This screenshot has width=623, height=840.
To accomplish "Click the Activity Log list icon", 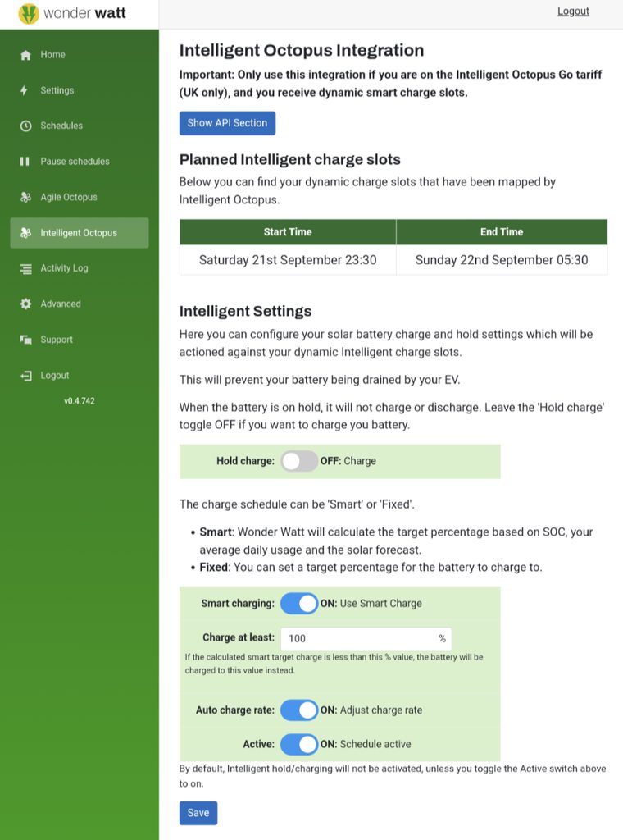I will pos(25,268).
